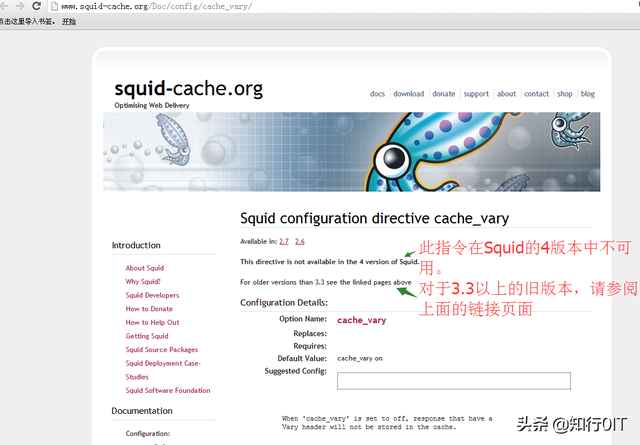Open the How to Help Out link
Screen dimensions: 640x445
click(x=152, y=323)
